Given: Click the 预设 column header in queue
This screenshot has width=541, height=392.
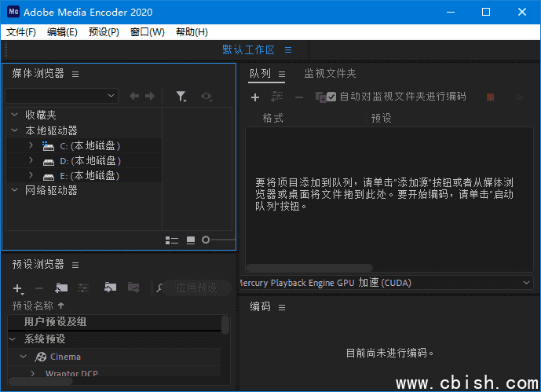Looking at the screenshot, I should click(x=382, y=119).
